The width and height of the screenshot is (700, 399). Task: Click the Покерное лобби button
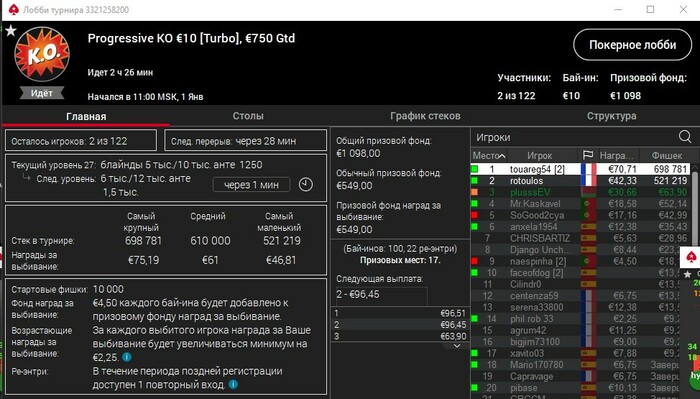[x=633, y=45]
